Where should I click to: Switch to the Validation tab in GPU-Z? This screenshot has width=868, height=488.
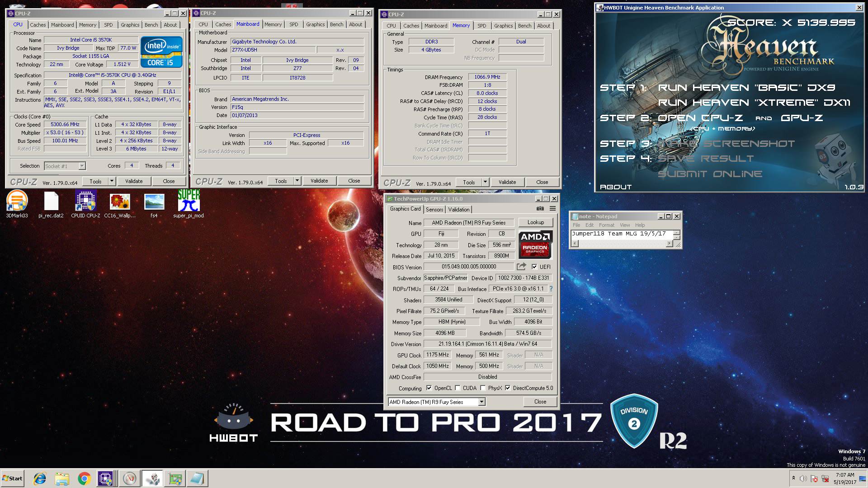coord(459,209)
